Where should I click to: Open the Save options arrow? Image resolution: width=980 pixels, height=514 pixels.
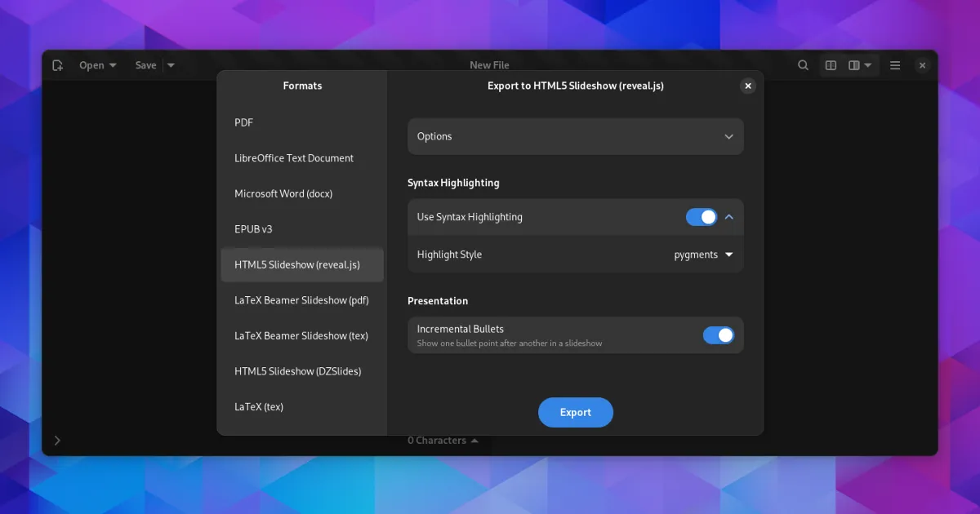[x=171, y=65]
